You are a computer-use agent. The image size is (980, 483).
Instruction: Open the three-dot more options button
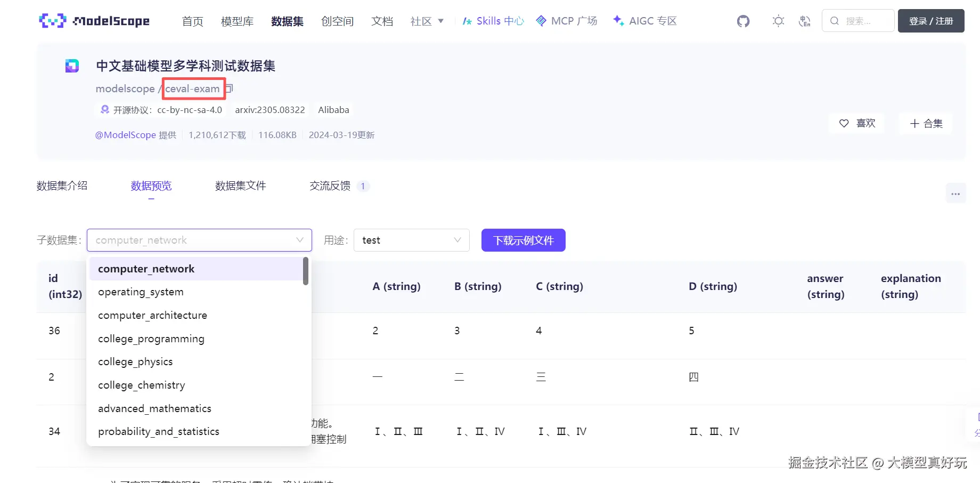pos(956,194)
